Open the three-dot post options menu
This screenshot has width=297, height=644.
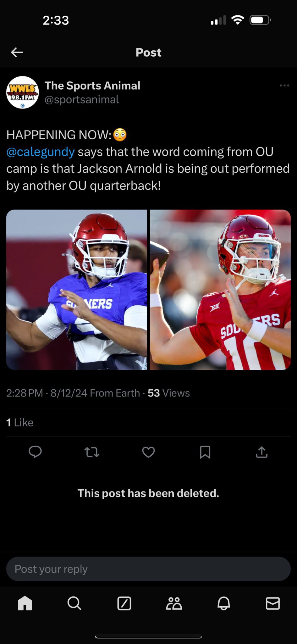click(284, 86)
